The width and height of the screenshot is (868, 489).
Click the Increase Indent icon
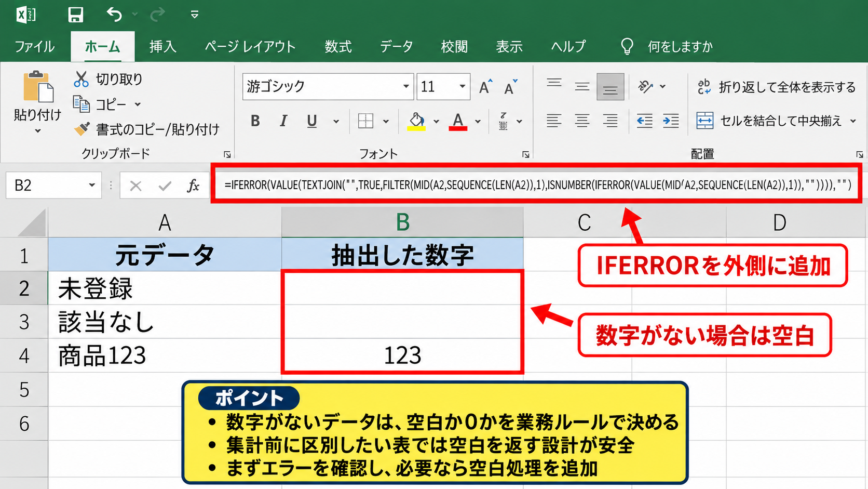click(x=671, y=121)
